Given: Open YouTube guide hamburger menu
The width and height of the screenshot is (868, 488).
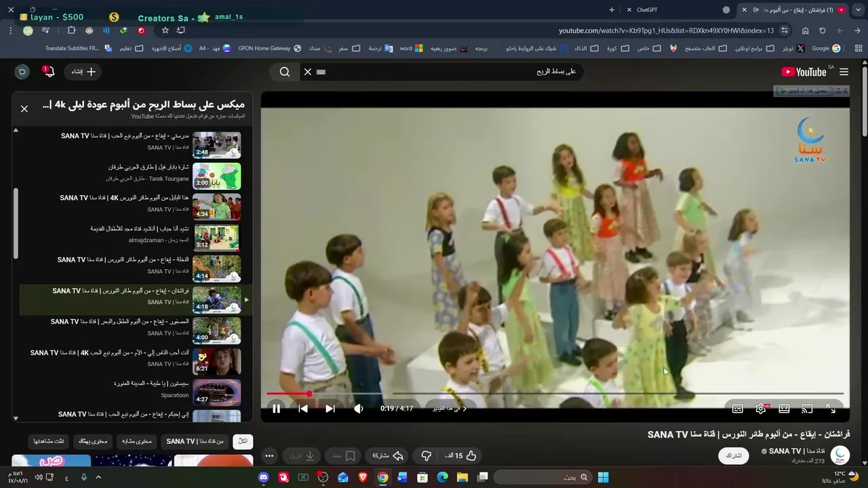Looking at the screenshot, I should [x=844, y=72].
